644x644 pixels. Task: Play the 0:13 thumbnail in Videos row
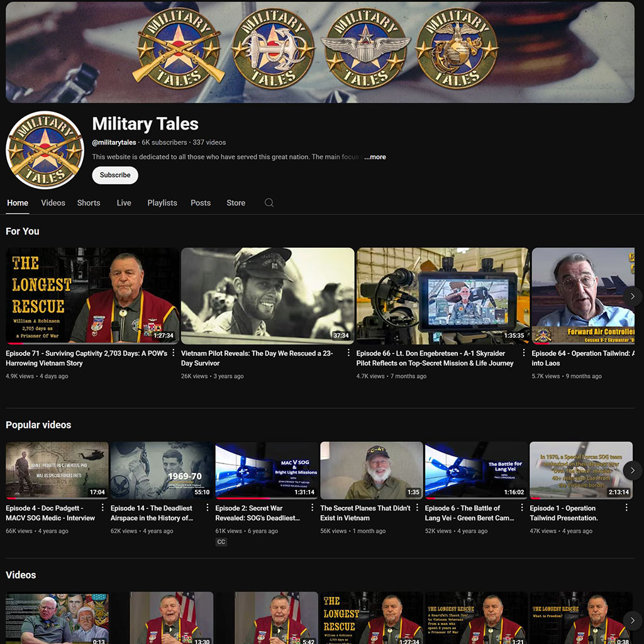coord(57,618)
